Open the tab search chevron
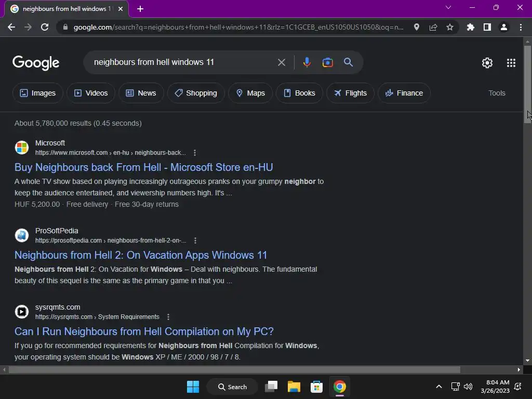 [x=448, y=7]
